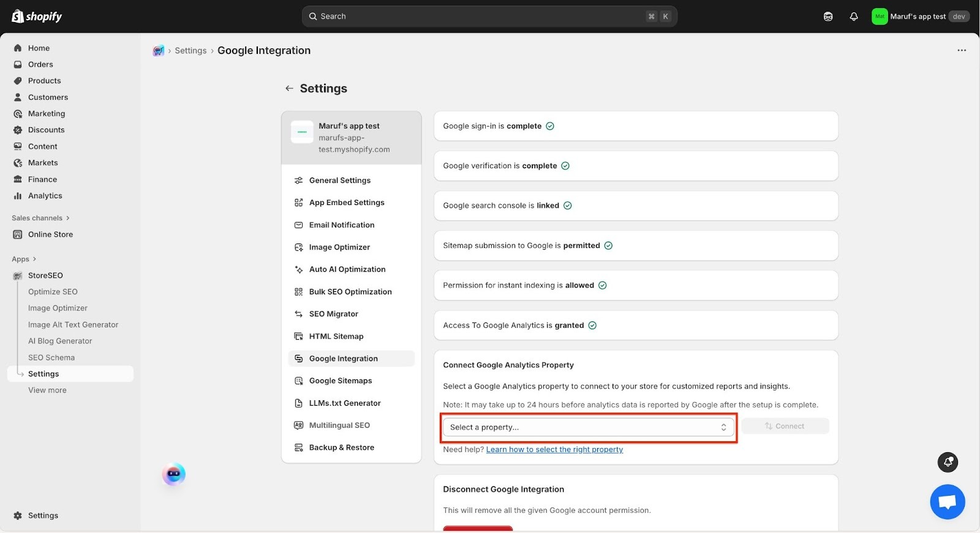Open Image Alt Text Generator item
The image size is (980, 533).
[x=73, y=325]
